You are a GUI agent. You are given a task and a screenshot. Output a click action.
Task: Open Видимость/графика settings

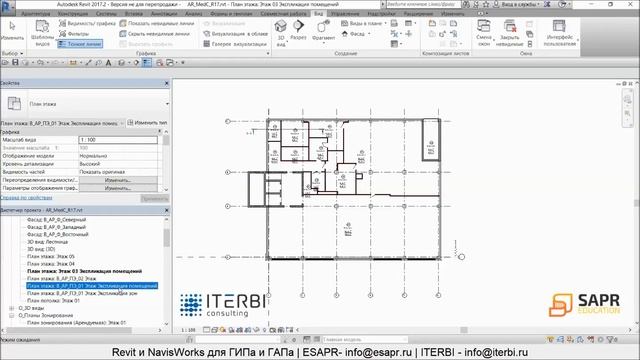pos(87,24)
